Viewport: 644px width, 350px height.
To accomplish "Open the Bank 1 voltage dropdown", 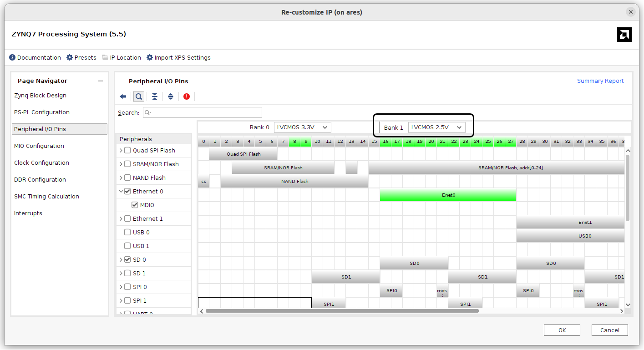I will click(x=437, y=127).
